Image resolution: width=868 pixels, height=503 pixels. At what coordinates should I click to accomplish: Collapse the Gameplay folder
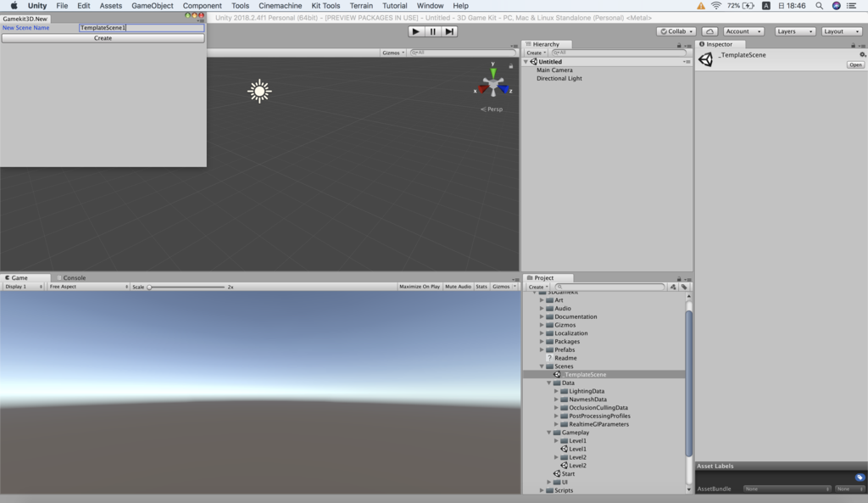(x=549, y=432)
